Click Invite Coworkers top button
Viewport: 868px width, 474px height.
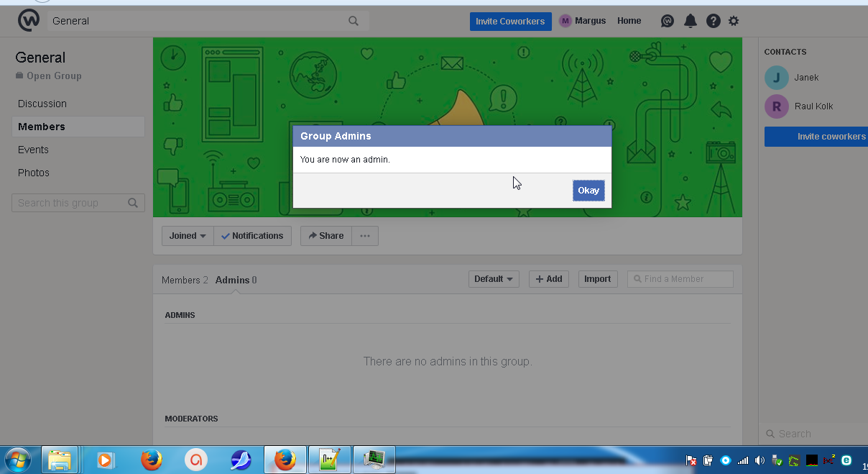[x=511, y=22]
